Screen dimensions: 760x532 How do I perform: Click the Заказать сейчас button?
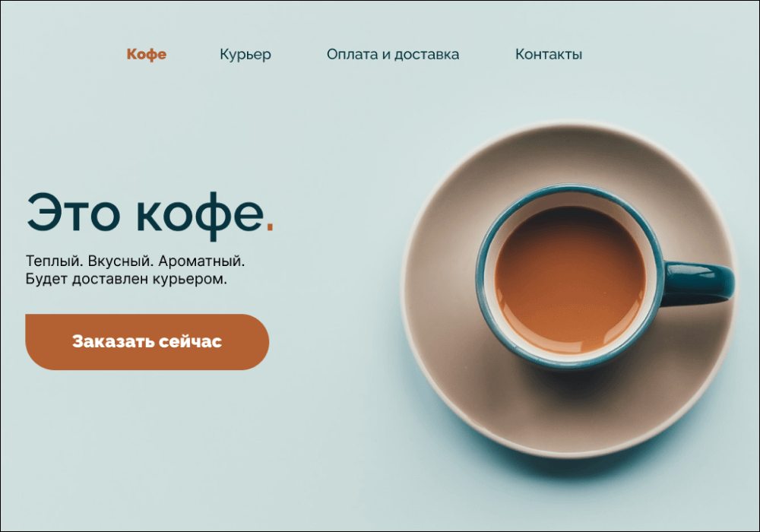point(147,341)
